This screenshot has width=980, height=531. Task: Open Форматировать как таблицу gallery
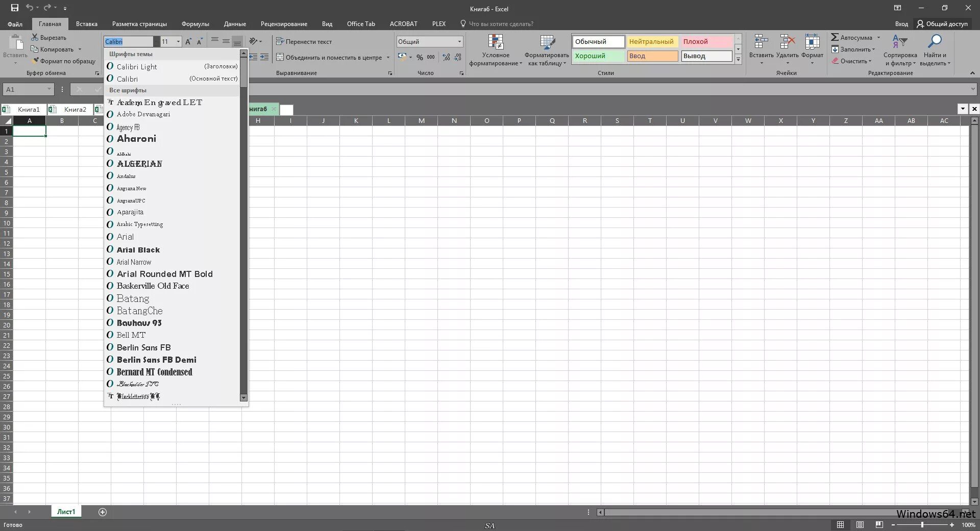pos(547,50)
